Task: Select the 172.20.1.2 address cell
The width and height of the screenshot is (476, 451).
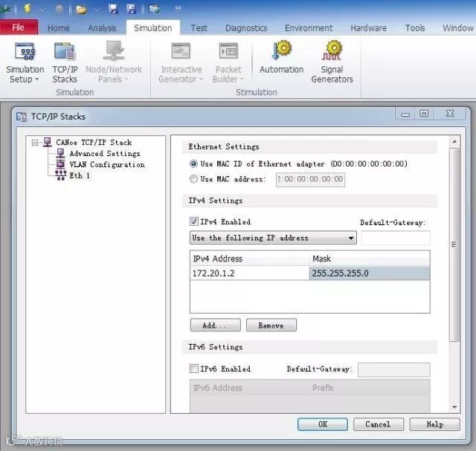Action: click(x=250, y=273)
